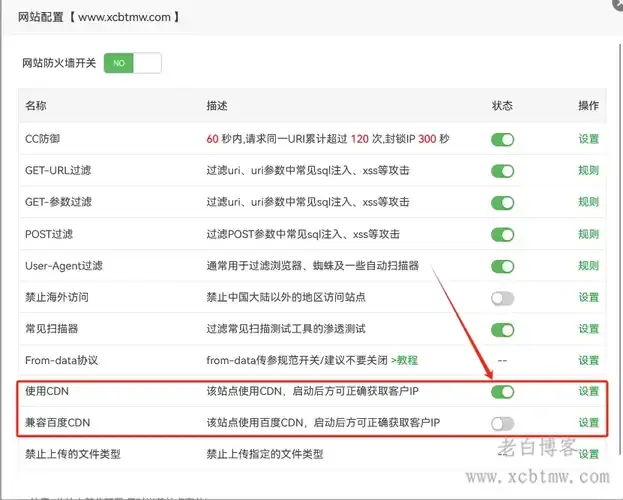The width and height of the screenshot is (623, 500).
Task: Select the 兼容百度CDN row name
Action: (58, 422)
